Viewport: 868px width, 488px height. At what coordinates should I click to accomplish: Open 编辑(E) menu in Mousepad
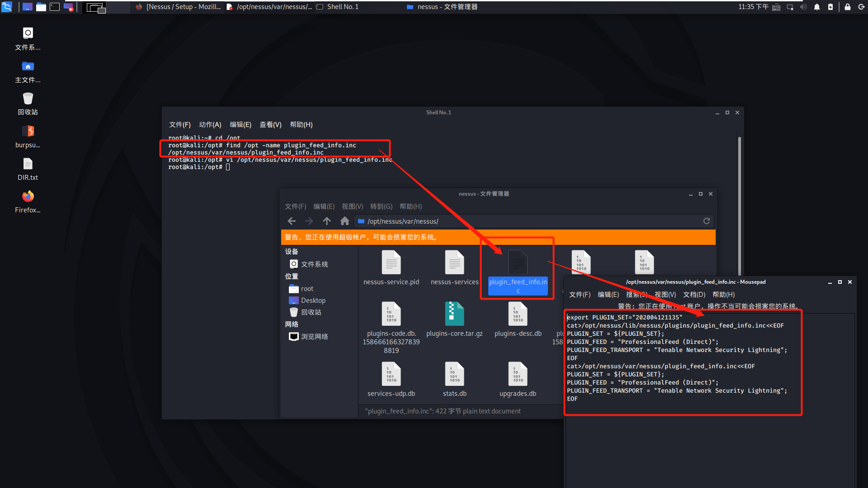(609, 295)
